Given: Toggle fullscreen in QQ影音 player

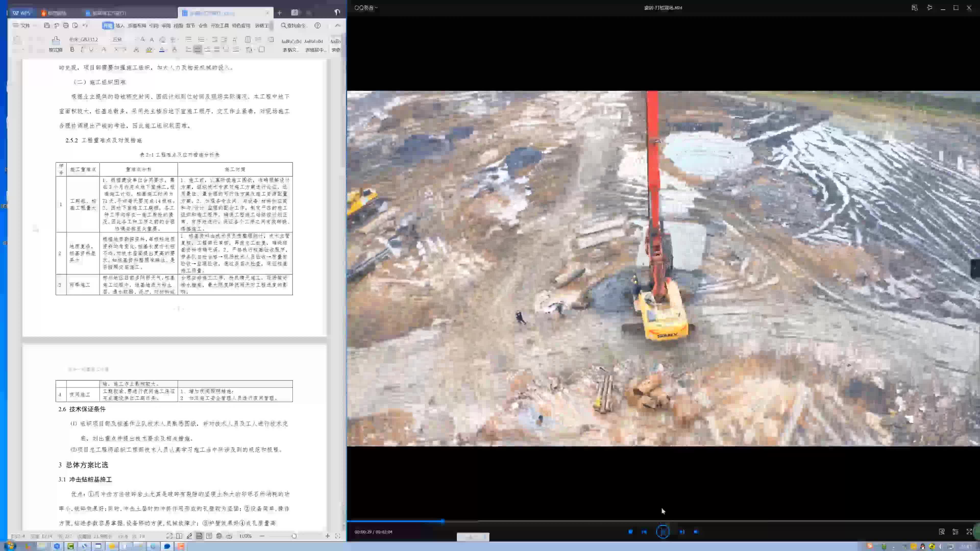Looking at the screenshot, I should point(969,532).
